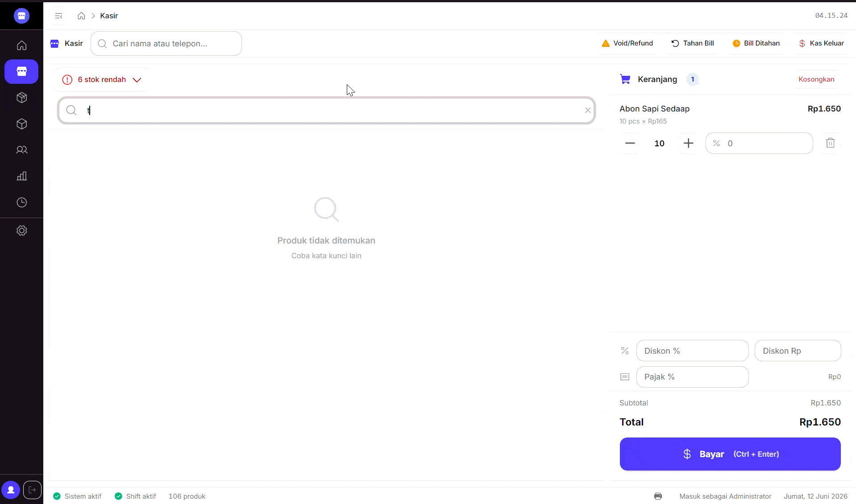Click the Diskon % input field
This screenshot has height=504, width=856.
(x=692, y=351)
